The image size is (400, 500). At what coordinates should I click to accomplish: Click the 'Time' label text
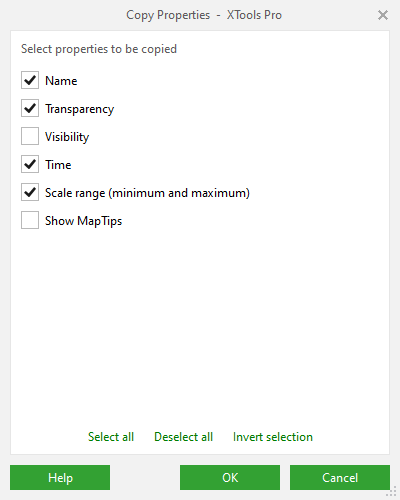pos(58,165)
